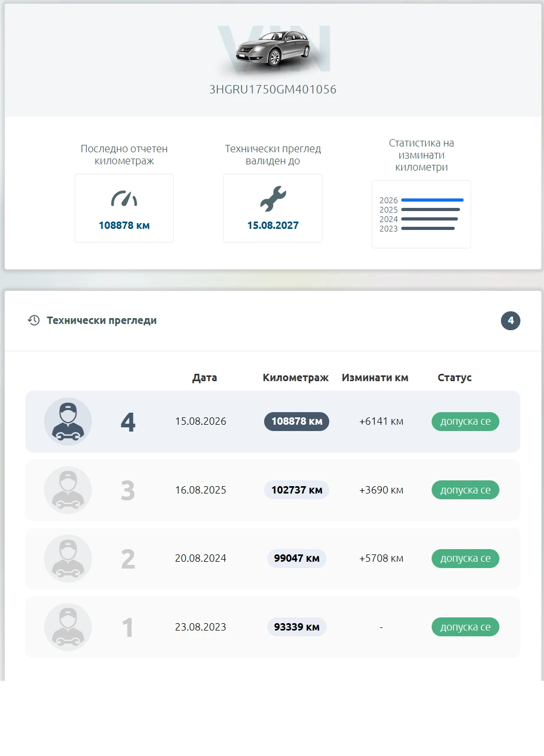544x756 pixels.
Task: Select the VIN text 3HGRU1750GM401056
Action: click(273, 89)
